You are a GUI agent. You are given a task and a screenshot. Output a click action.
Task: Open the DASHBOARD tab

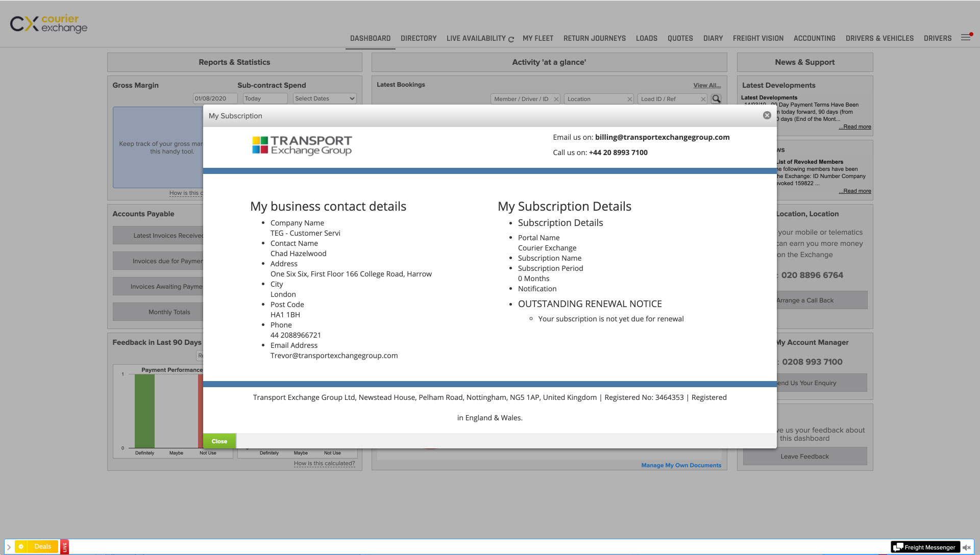[370, 38]
